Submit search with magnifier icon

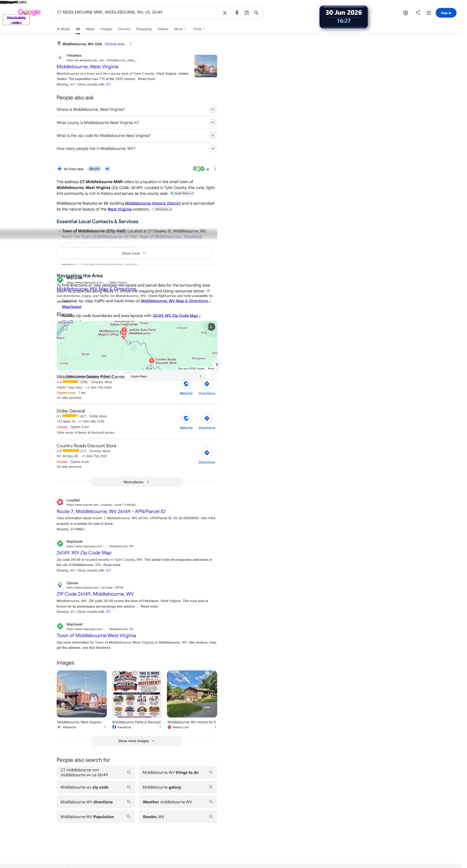pyautogui.click(x=256, y=13)
